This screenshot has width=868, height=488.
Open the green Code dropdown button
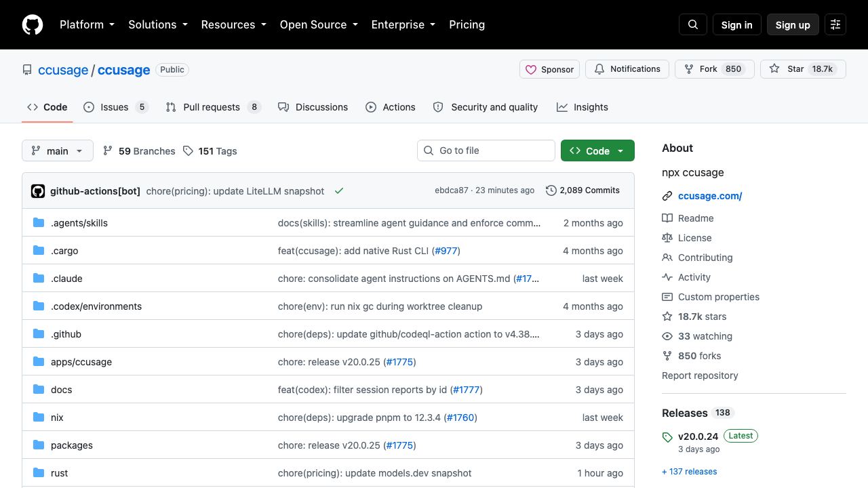coord(597,150)
